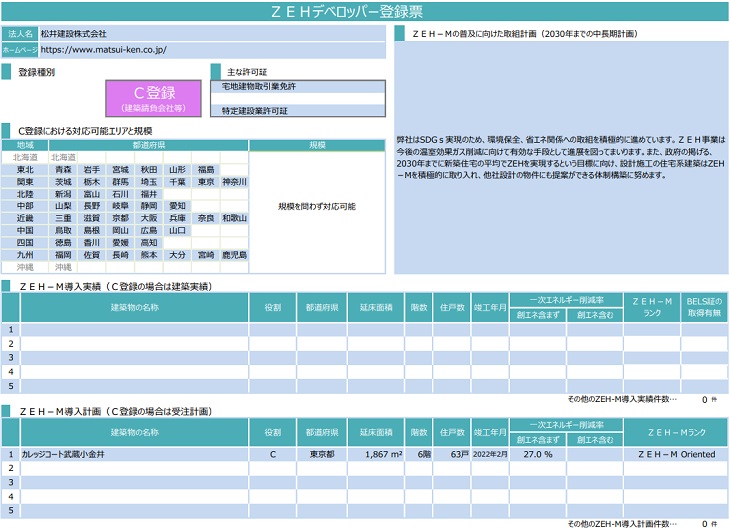
Task: Select completion date 2022年2月
Action: pyautogui.click(x=490, y=454)
